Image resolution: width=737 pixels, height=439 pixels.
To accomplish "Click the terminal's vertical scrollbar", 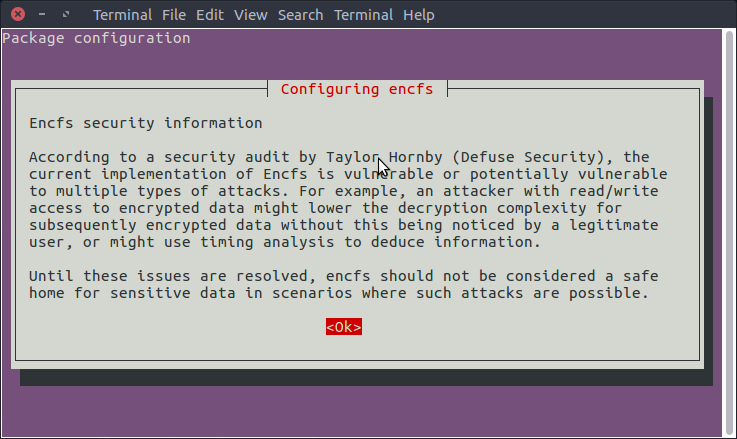I will coord(729,232).
